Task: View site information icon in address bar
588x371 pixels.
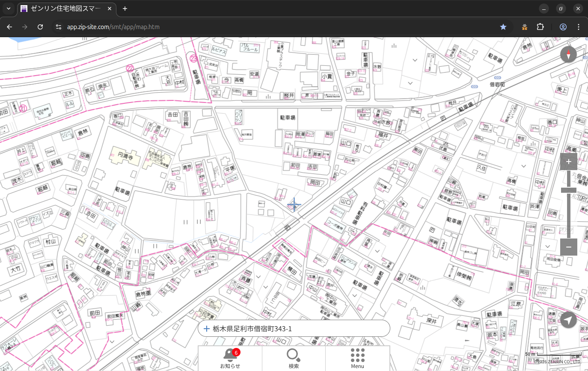Action: pos(59,27)
